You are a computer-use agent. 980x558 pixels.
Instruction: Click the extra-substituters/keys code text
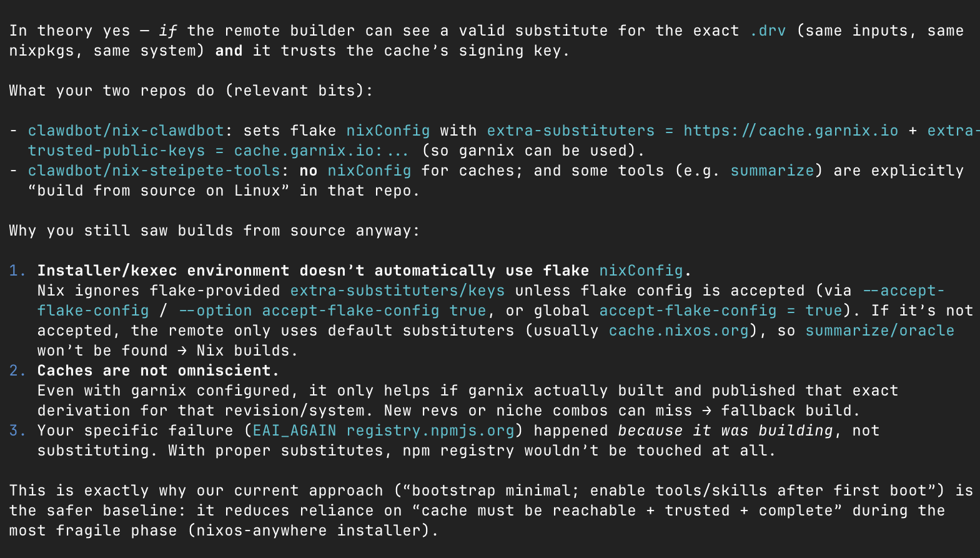[x=397, y=291]
